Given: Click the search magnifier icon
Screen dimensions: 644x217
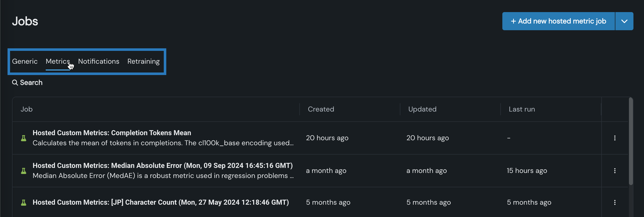Looking at the screenshot, I should (15, 83).
